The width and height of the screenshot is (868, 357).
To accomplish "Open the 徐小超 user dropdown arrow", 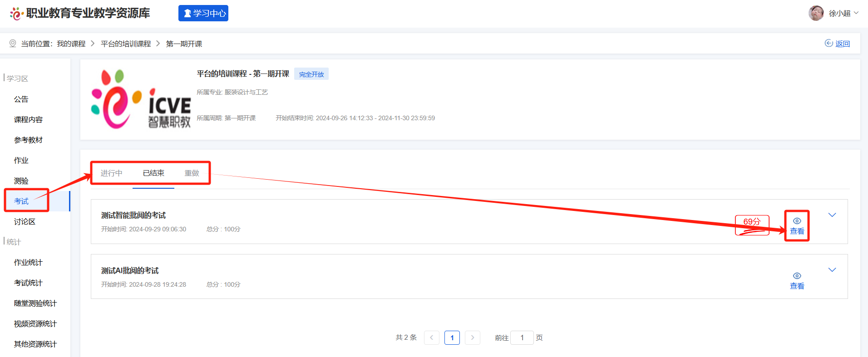I will (x=856, y=13).
